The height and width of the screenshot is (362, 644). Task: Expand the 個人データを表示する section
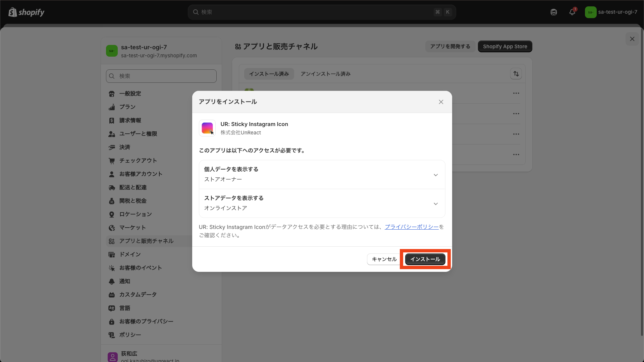436,175
